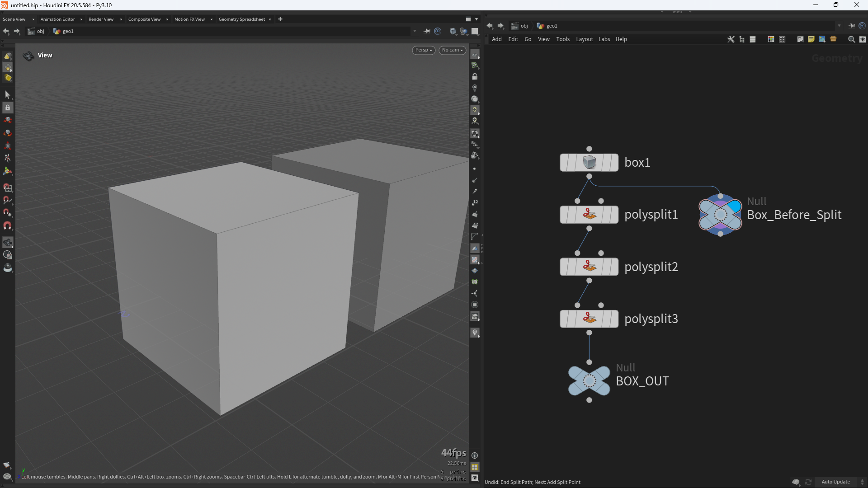
Task: Close the Composite View tab
Action: [x=167, y=19]
